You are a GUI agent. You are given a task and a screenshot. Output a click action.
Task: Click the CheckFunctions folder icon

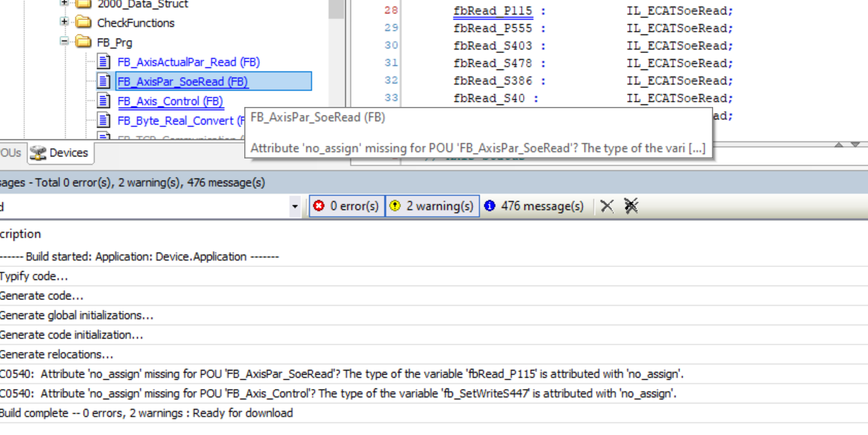pyautogui.click(x=84, y=23)
